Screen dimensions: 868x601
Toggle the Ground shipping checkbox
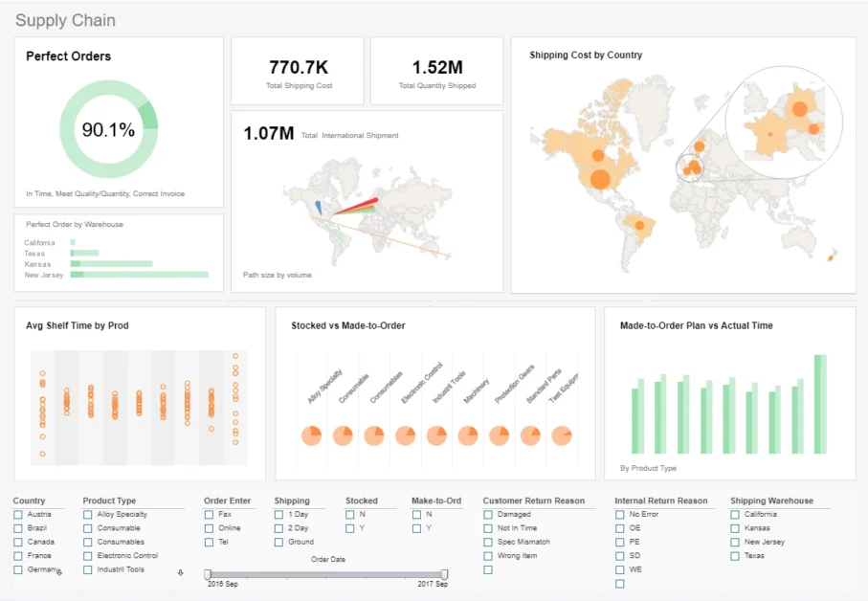278,542
